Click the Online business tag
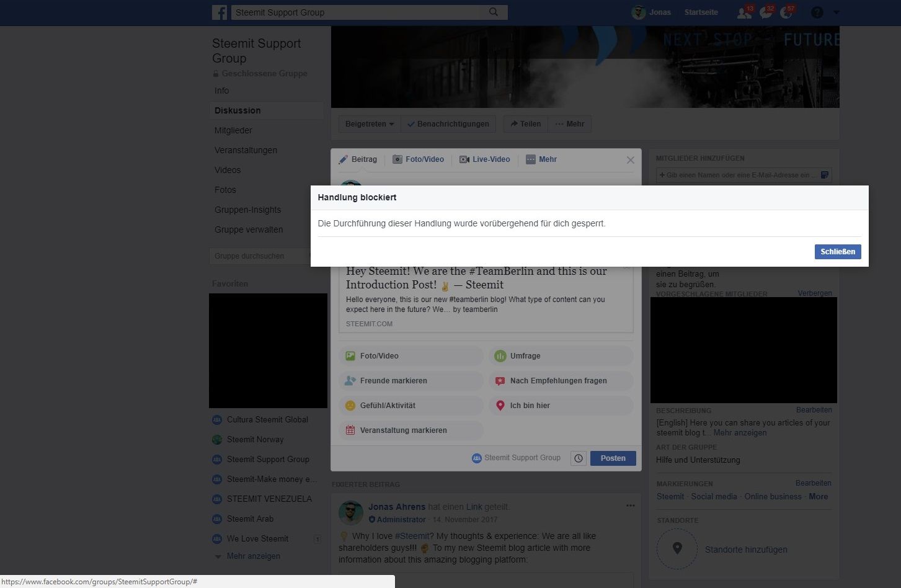This screenshot has width=901, height=588. pyautogui.click(x=773, y=497)
